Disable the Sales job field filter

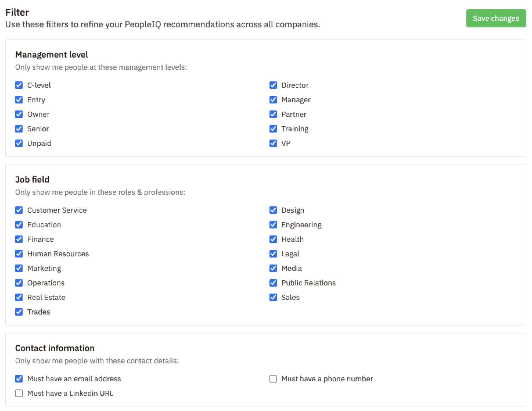pyautogui.click(x=273, y=297)
